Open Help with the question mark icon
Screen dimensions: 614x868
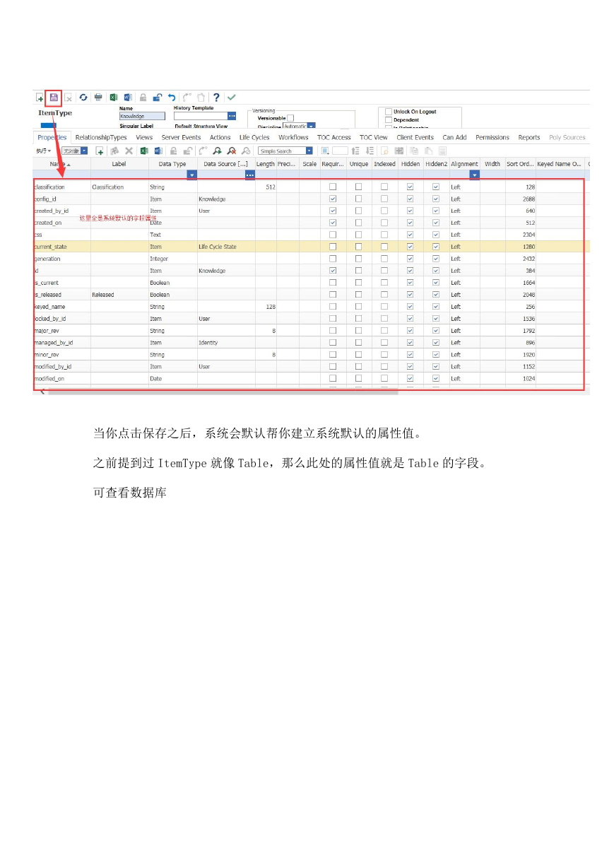216,98
